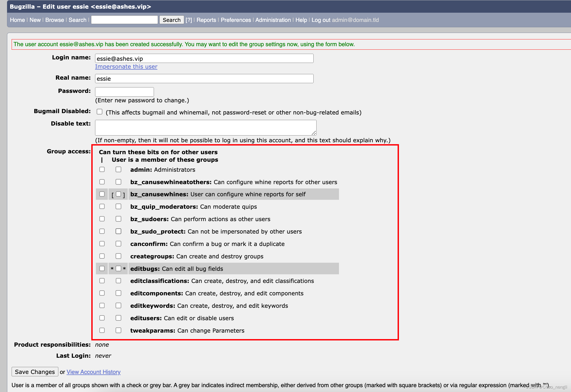
Task: Check editcomponents membership checkbox
Action: click(119, 293)
